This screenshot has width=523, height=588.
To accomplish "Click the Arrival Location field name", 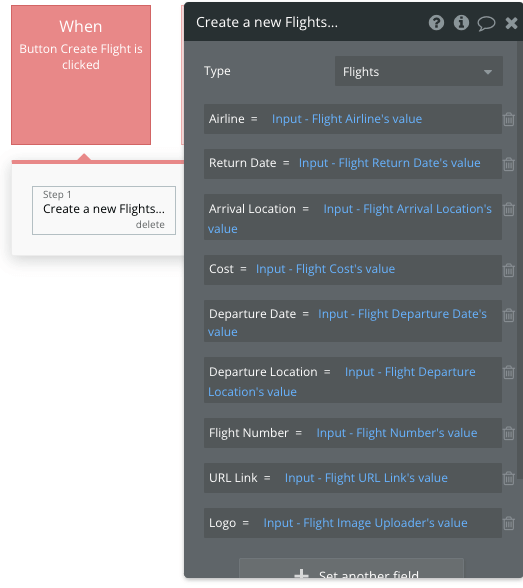I will click(x=252, y=209).
